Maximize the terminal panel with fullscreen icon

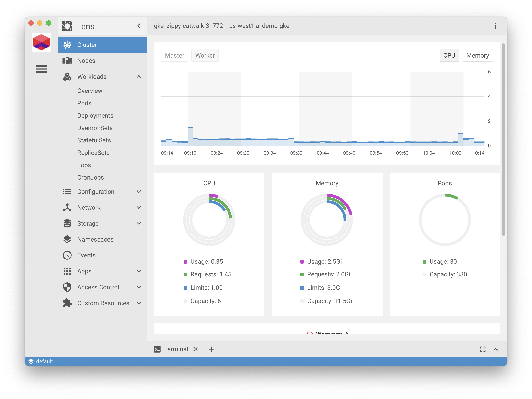(482, 349)
